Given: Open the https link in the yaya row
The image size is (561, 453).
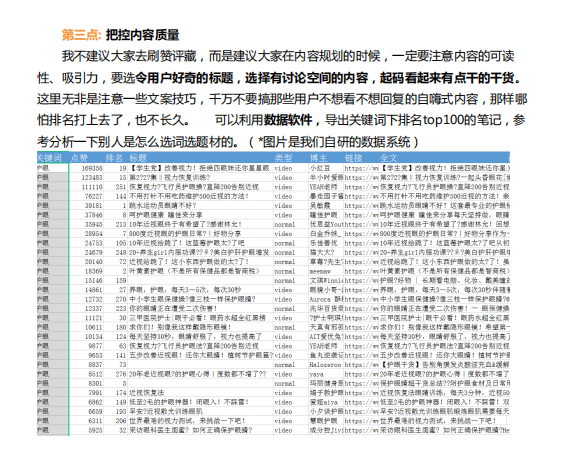Looking at the screenshot, I should (361, 374).
